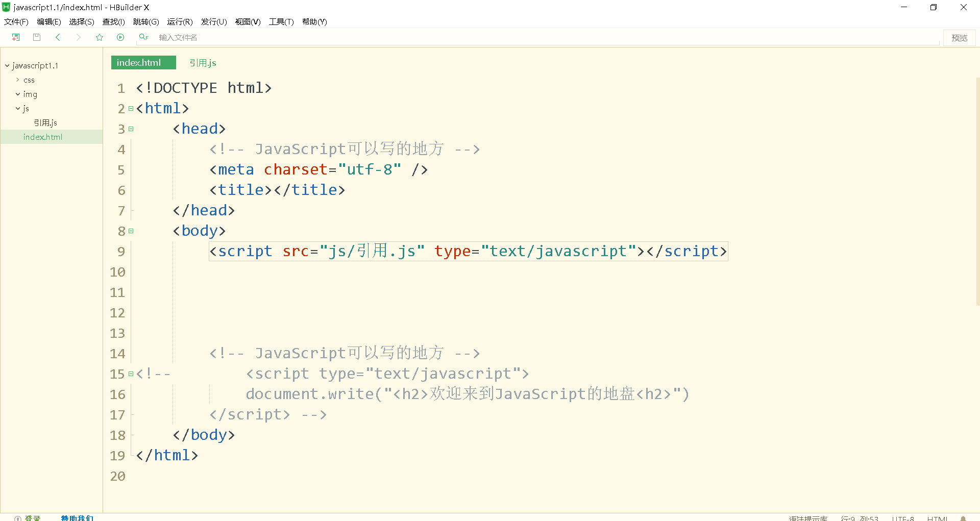Click the favorites star icon
Viewport: 980px width, 521px height.
tap(99, 37)
